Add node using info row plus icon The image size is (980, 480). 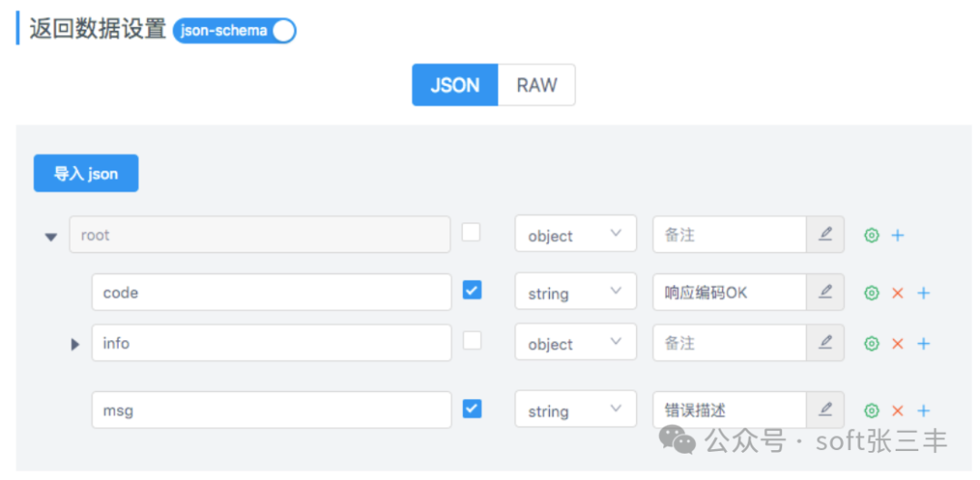coord(924,343)
